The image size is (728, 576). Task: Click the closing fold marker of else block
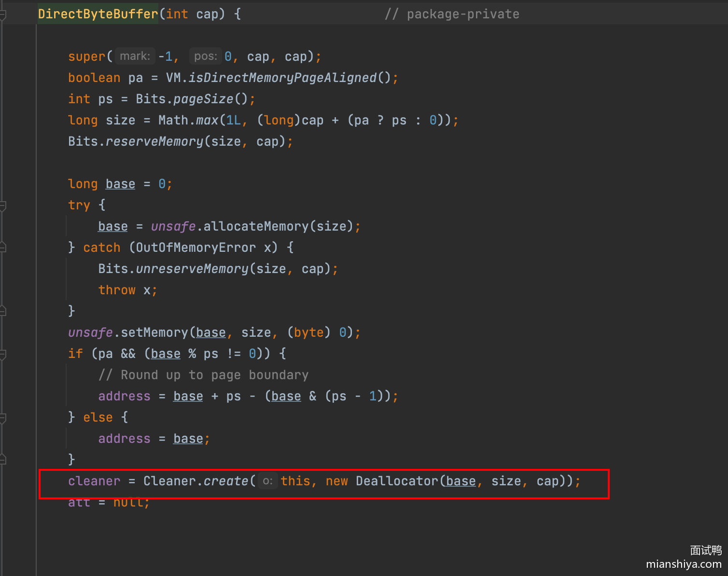(2, 459)
